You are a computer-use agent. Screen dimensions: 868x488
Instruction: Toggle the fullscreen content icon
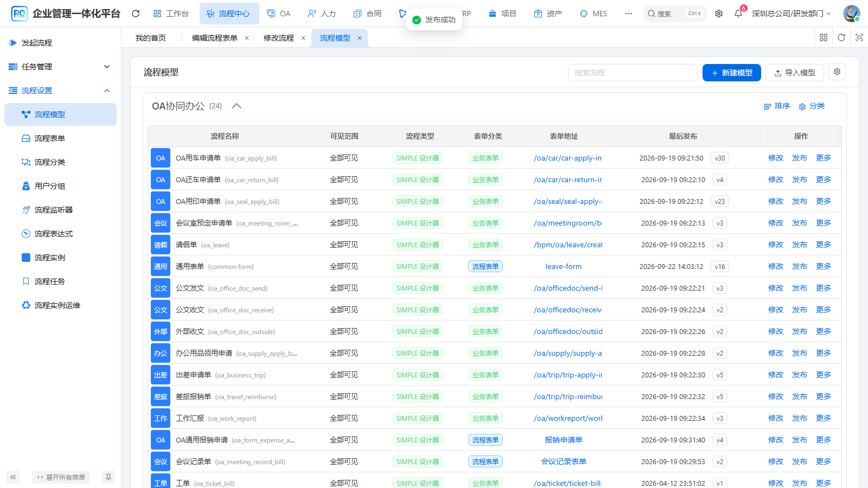[859, 37]
